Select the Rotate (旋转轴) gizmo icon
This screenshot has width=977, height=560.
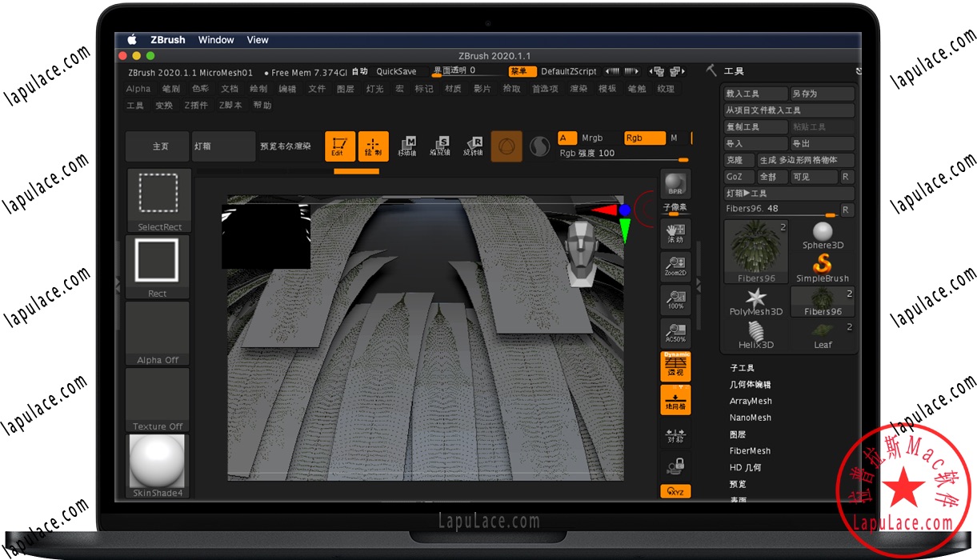[473, 146]
